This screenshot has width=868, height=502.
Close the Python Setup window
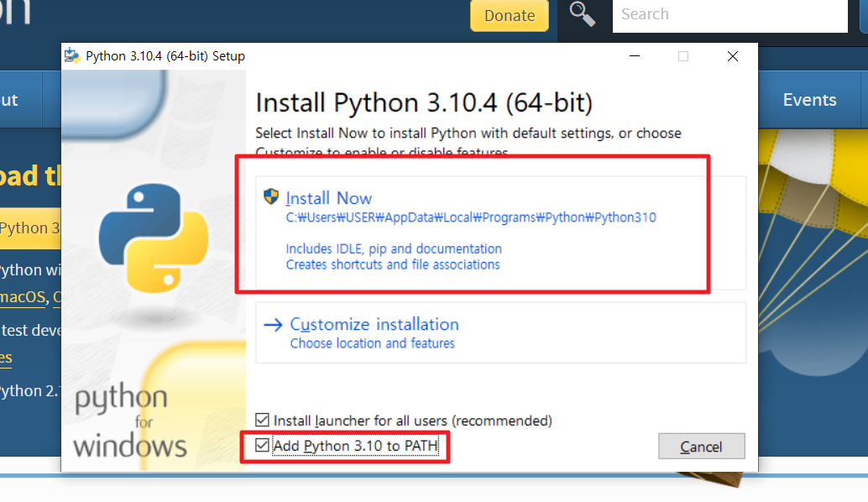pyautogui.click(x=732, y=56)
